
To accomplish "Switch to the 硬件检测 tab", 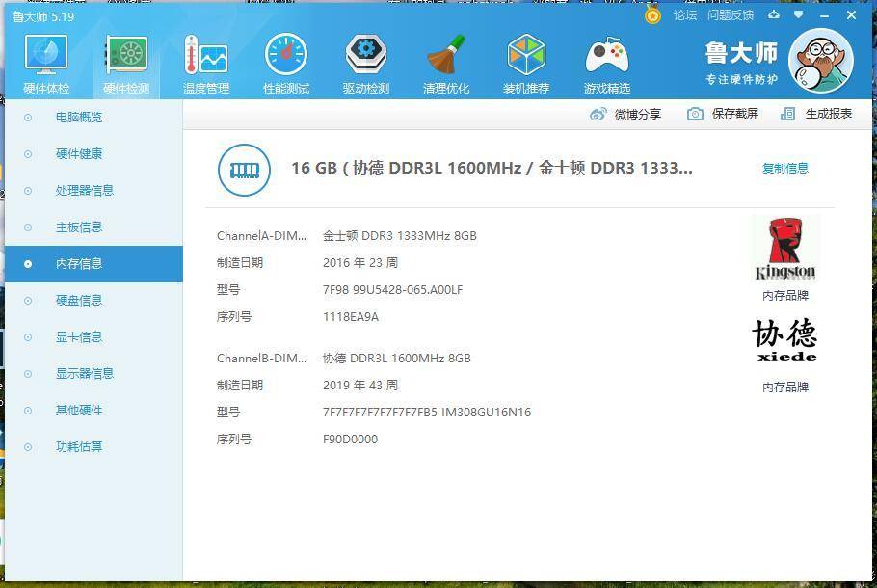I will coord(126,63).
